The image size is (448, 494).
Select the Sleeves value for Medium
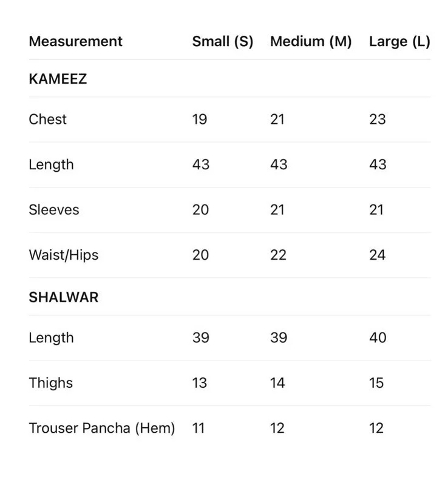pyautogui.click(x=277, y=209)
